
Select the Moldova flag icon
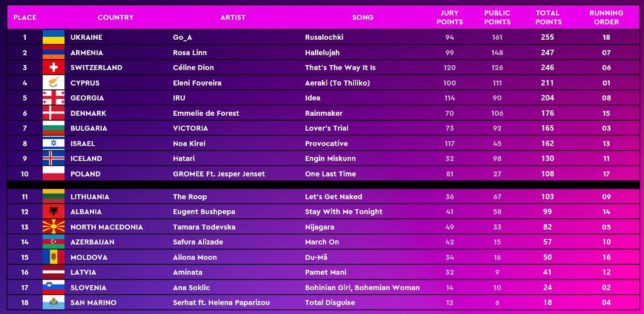(54, 257)
